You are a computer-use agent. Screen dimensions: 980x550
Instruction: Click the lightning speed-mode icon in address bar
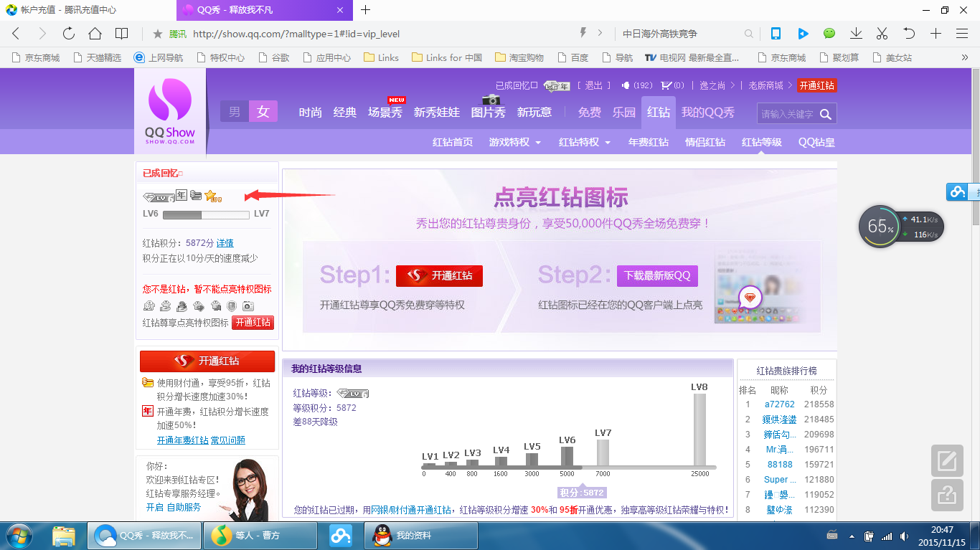pos(583,33)
